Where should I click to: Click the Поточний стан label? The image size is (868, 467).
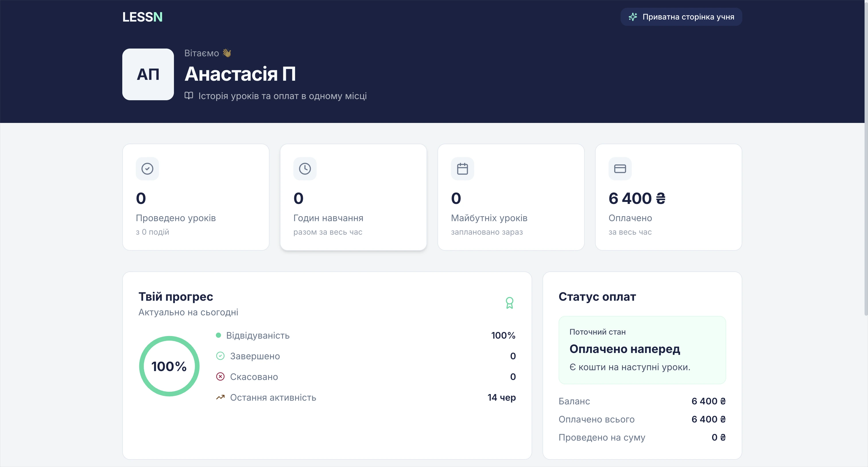(x=598, y=332)
